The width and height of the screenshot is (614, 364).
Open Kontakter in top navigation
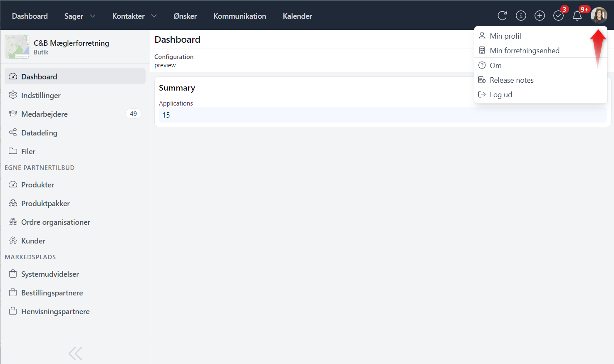(129, 16)
